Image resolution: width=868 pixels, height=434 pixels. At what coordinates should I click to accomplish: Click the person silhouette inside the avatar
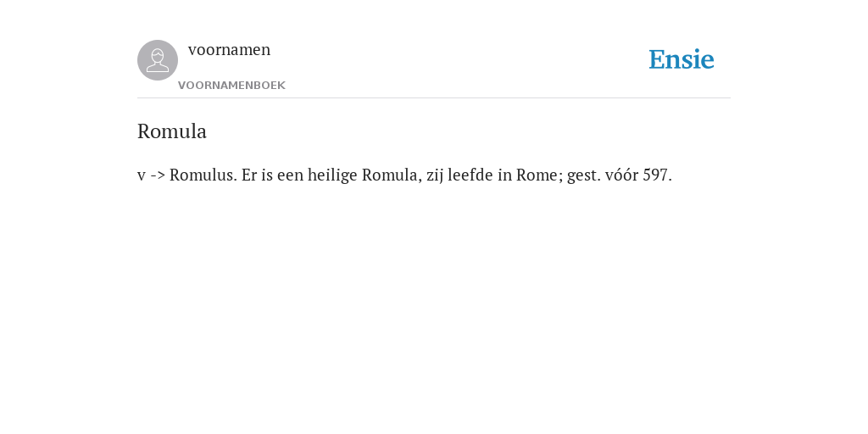pyautogui.click(x=158, y=60)
